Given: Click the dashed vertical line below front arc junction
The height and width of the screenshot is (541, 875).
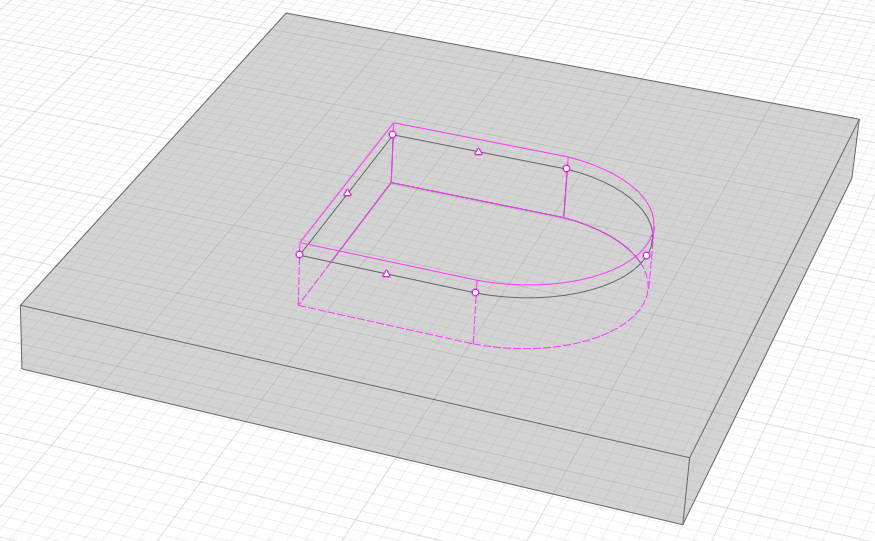Looking at the screenshot, I should [x=474, y=320].
